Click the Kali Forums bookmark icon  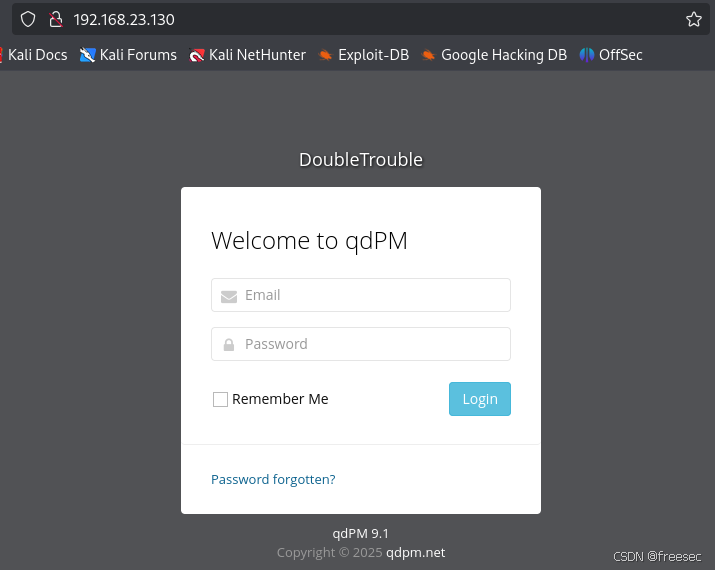(87, 55)
